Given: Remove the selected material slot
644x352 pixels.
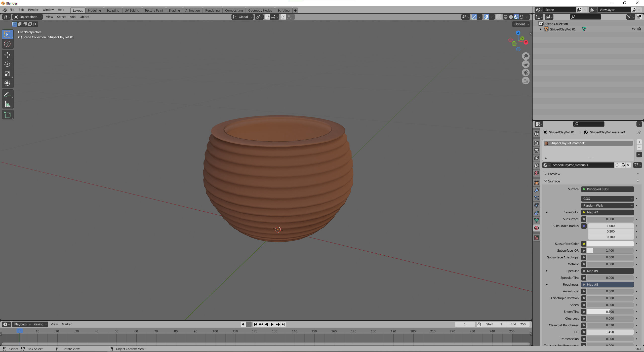Looking at the screenshot, I should pos(639,147).
